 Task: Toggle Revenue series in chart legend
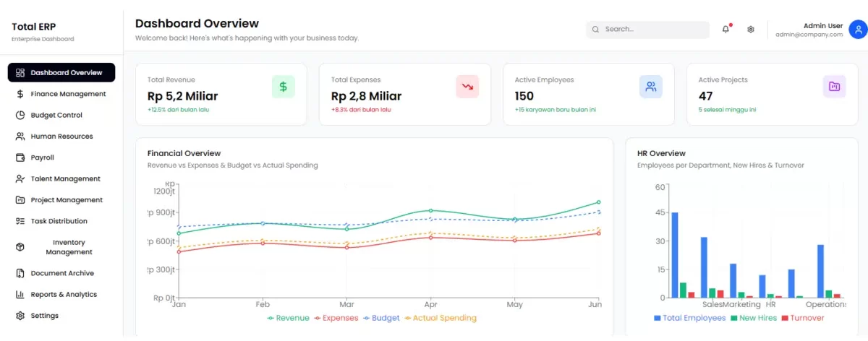pyautogui.click(x=288, y=318)
